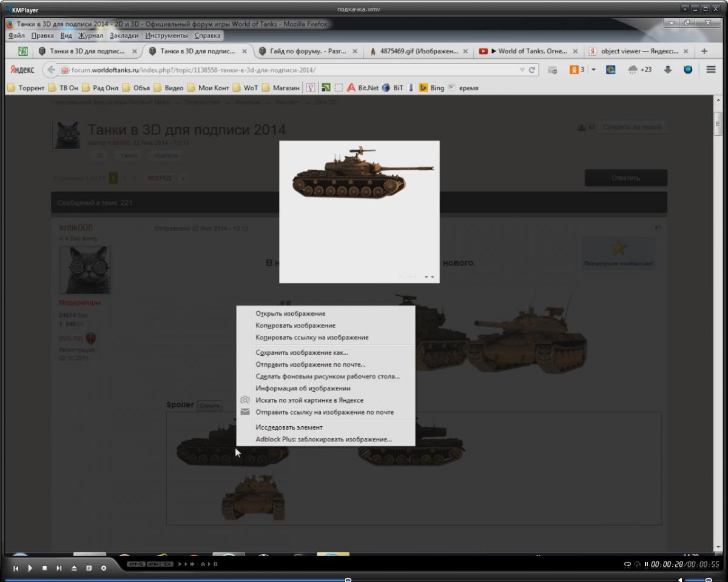The image size is (728, 582).
Task: Open the Торрент bookmarks folder
Action: (26, 88)
